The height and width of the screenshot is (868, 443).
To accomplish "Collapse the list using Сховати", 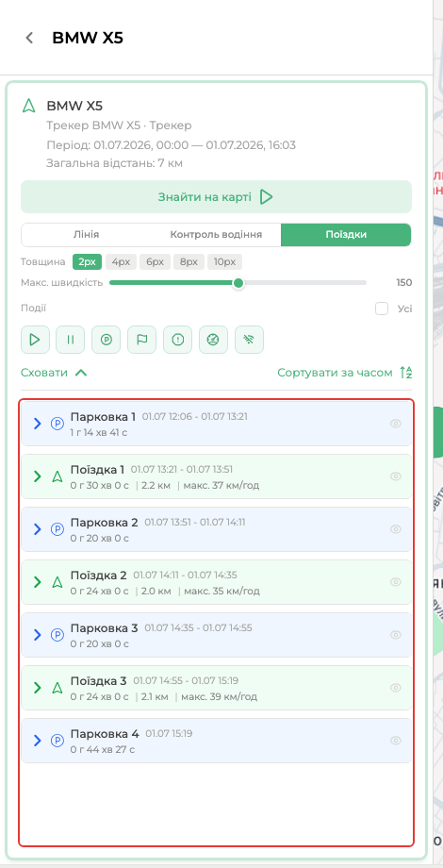I will [54, 373].
